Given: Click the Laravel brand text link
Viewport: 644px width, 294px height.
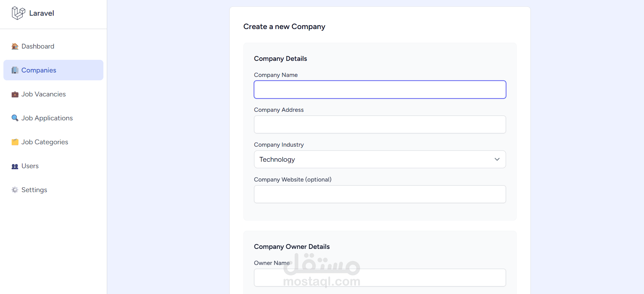Looking at the screenshot, I should [x=41, y=13].
